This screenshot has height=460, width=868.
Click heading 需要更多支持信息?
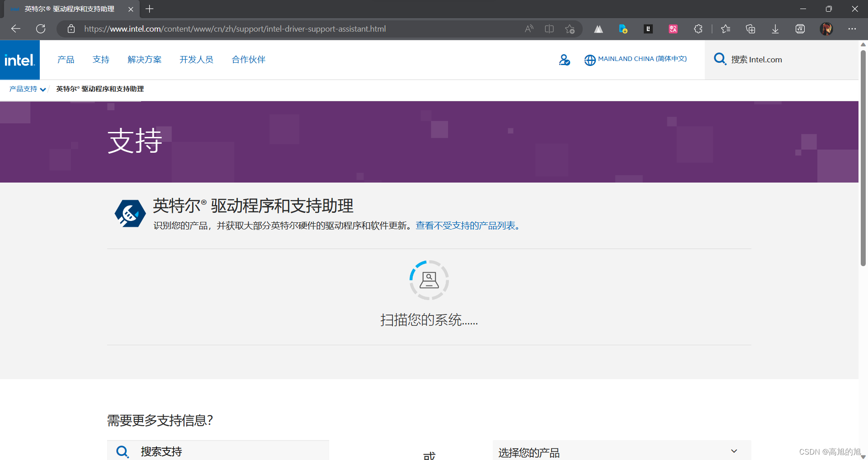(160, 421)
